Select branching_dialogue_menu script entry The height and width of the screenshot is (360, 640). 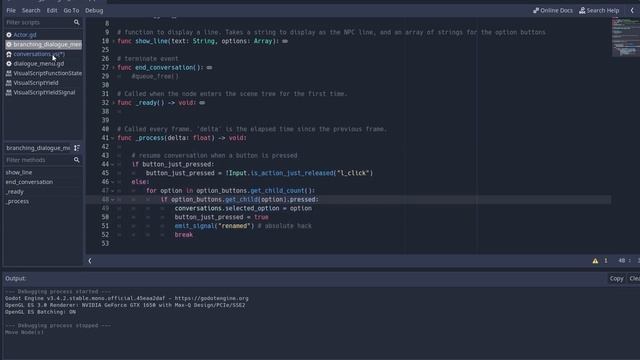pos(43,44)
